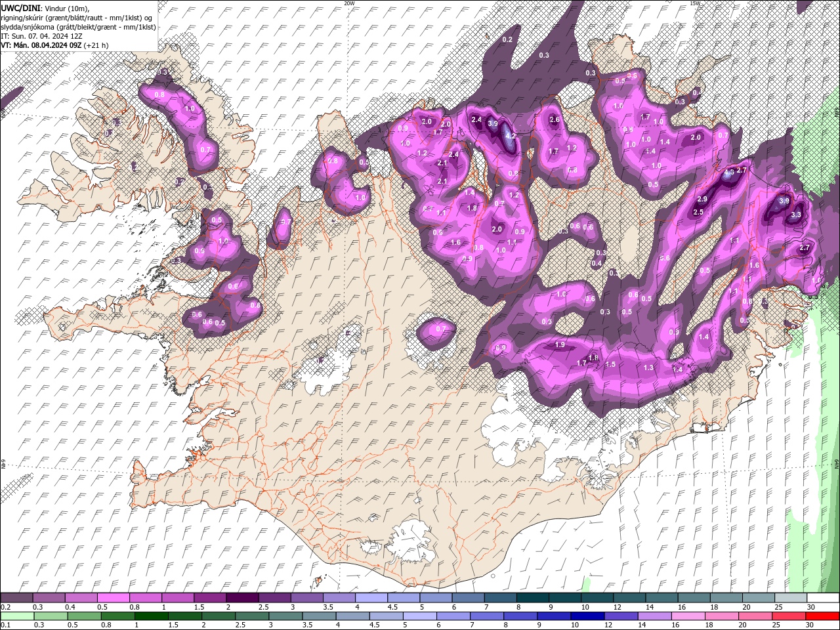This screenshot has height=630, width=840.
Task: Click the 1.9 snowfall value on the map
Action: pos(560,345)
